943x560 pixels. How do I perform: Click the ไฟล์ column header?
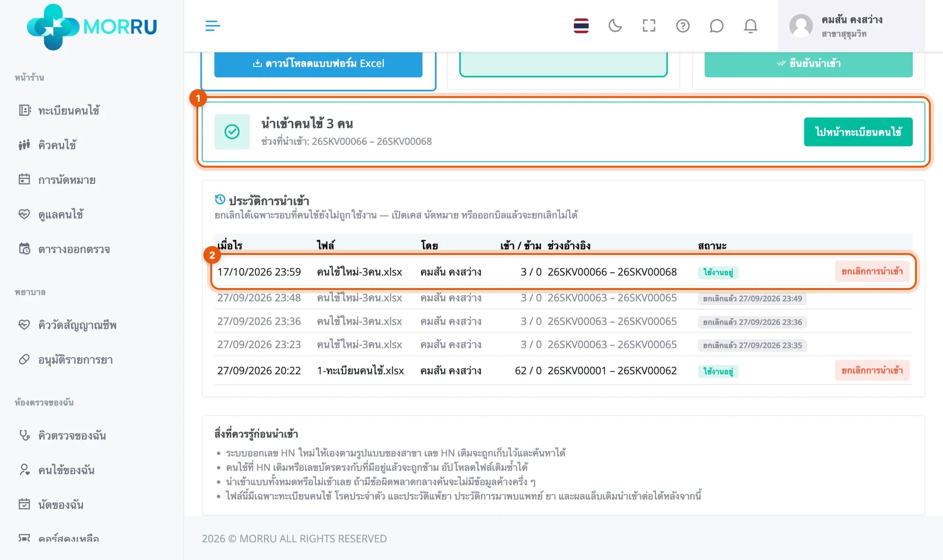(326, 245)
